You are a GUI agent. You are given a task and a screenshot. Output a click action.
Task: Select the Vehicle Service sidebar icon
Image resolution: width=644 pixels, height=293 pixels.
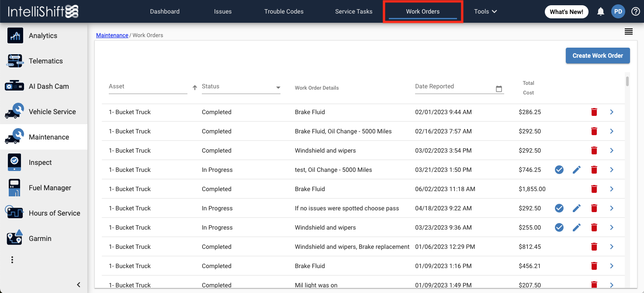52,112
